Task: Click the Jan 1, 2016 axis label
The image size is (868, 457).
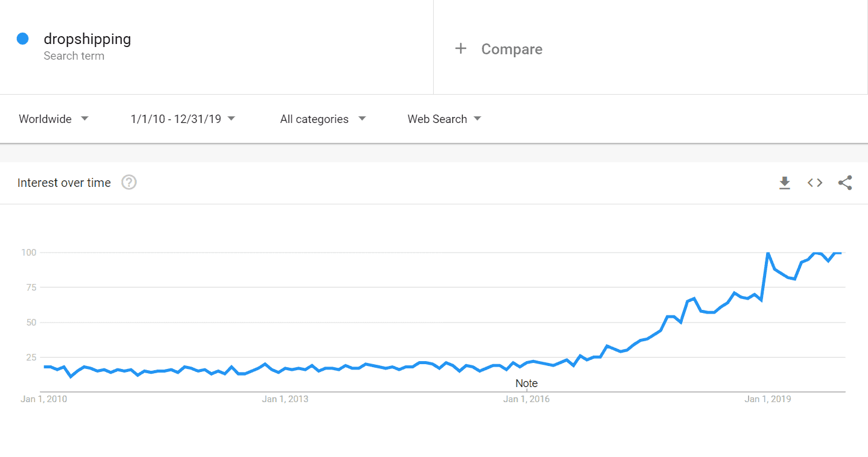Action: (x=526, y=399)
